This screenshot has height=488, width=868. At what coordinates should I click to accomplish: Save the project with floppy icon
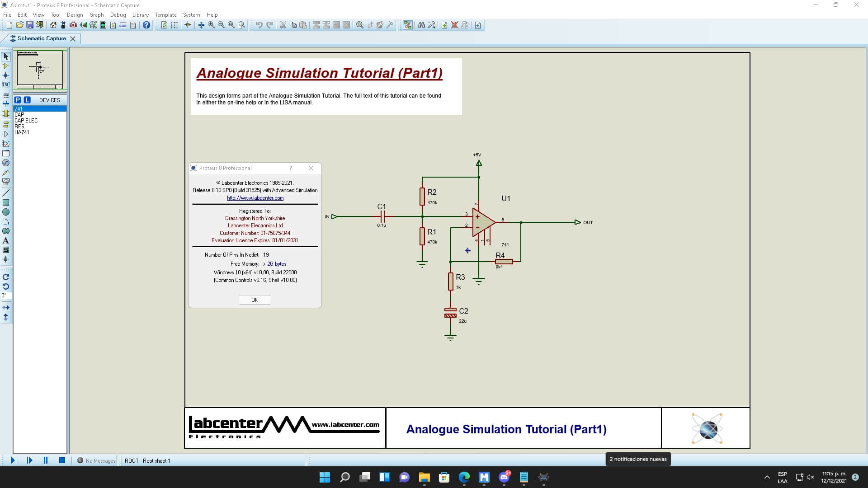click(30, 25)
